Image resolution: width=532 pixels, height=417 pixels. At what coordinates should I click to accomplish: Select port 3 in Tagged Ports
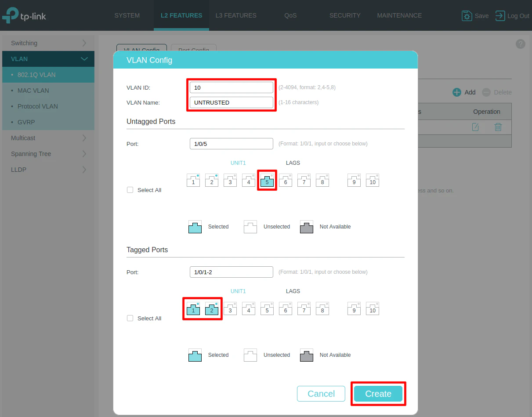(230, 308)
